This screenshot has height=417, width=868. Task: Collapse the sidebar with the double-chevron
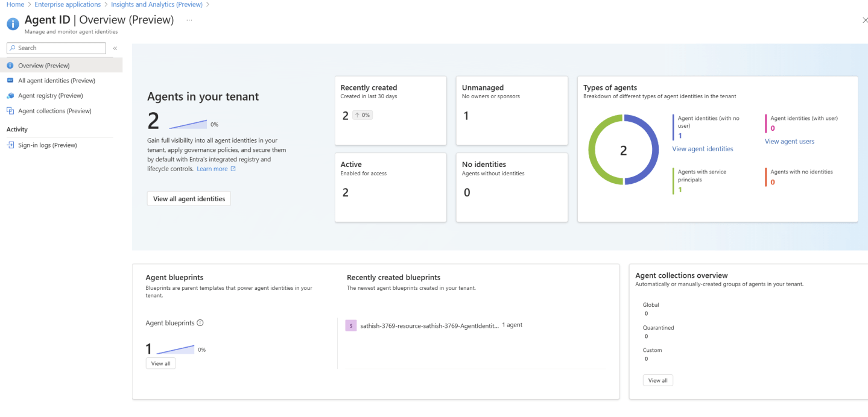point(115,48)
